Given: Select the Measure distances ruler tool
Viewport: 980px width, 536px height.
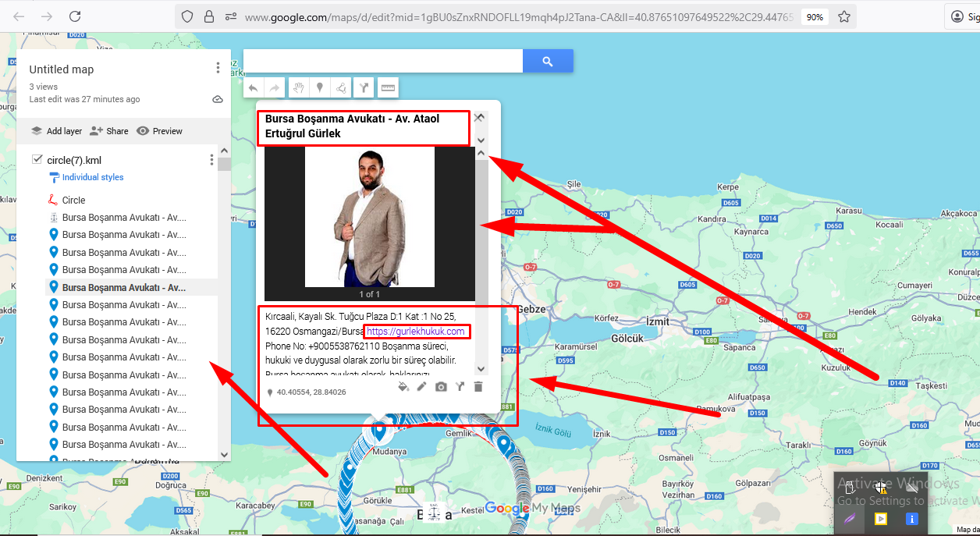Looking at the screenshot, I should pos(388,88).
